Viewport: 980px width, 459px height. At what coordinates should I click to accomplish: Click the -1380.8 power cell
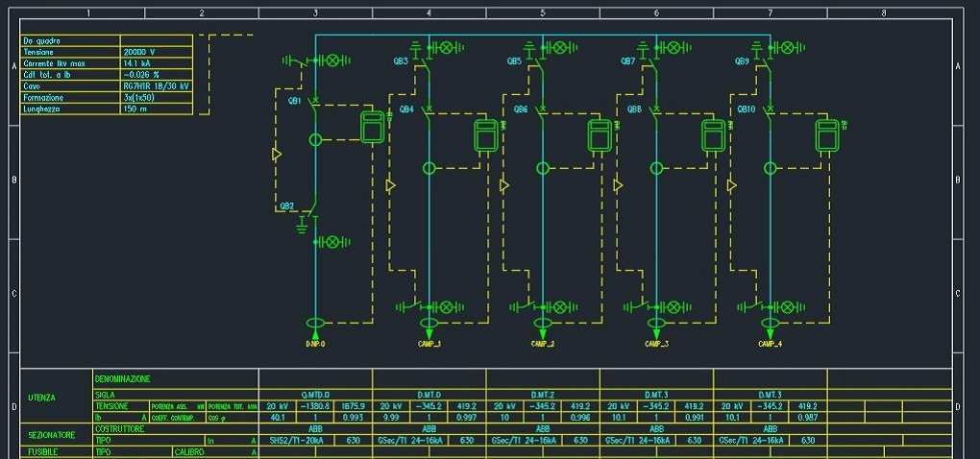[316, 406]
